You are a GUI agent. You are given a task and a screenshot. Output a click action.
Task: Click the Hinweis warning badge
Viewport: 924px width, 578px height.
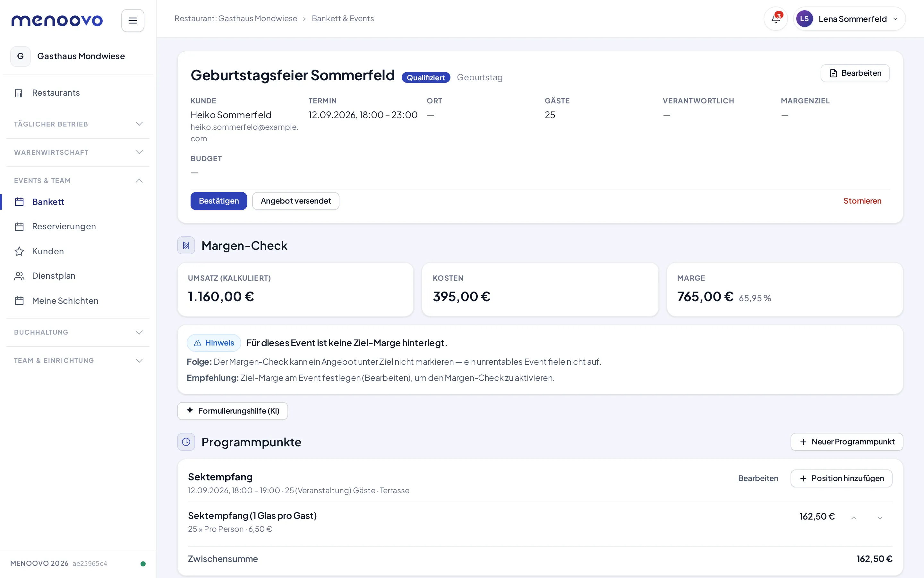(214, 343)
